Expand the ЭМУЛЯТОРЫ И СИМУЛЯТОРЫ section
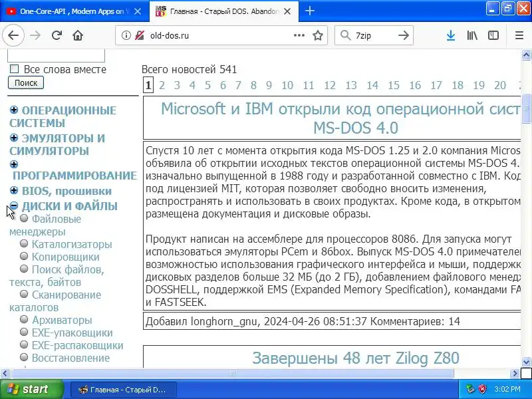The width and height of the screenshot is (532, 399). click(14, 138)
